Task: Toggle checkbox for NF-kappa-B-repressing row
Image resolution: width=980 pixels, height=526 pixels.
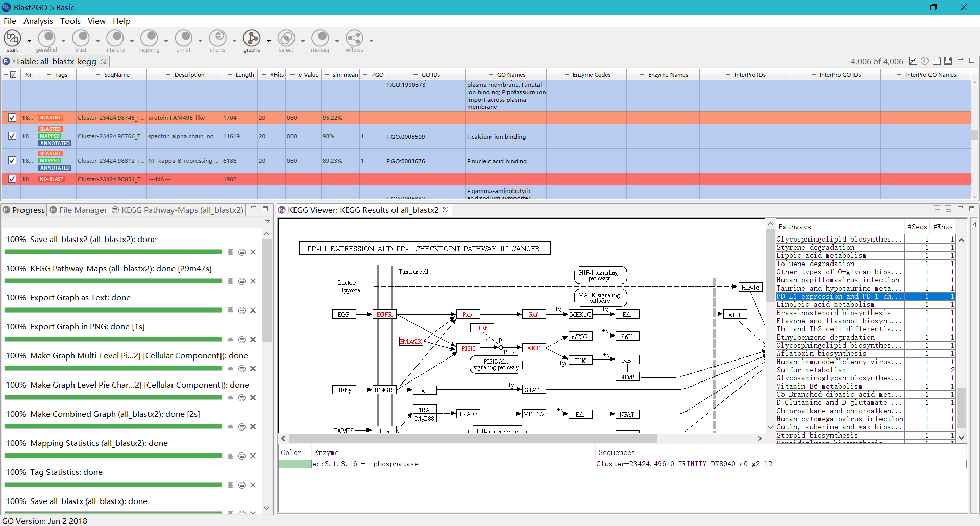Action: tap(12, 160)
